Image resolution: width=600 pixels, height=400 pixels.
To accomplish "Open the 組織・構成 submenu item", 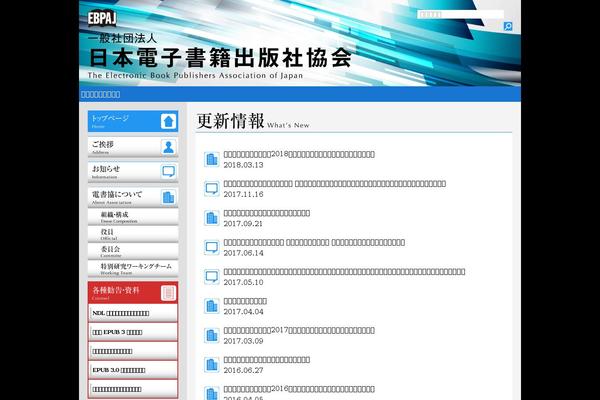I will tap(133, 217).
